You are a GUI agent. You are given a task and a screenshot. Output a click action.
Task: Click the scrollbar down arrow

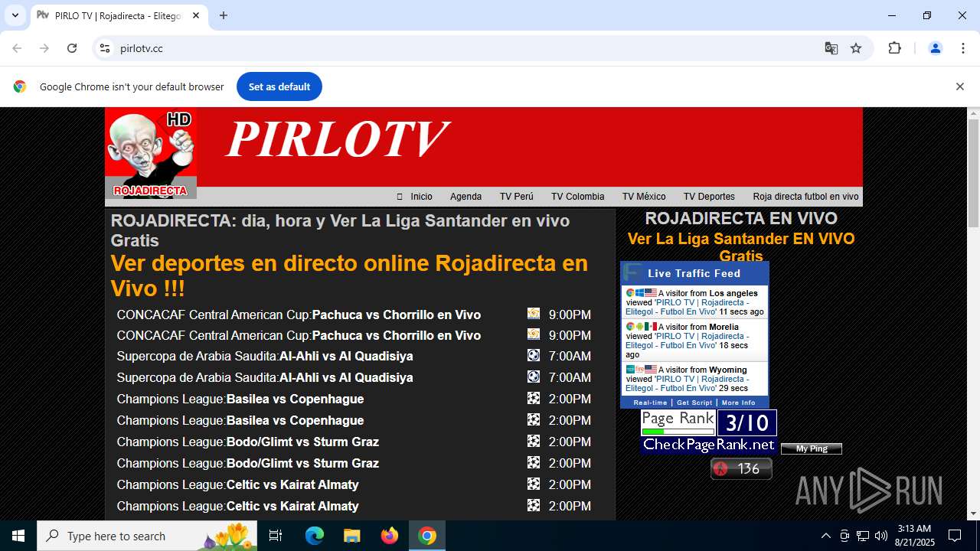point(973,514)
